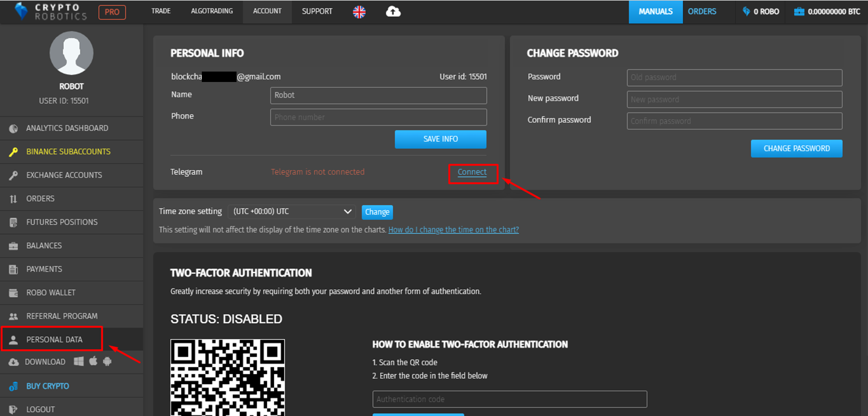Open the ALGOTRADING menu
The image size is (868, 416).
[212, 11]
